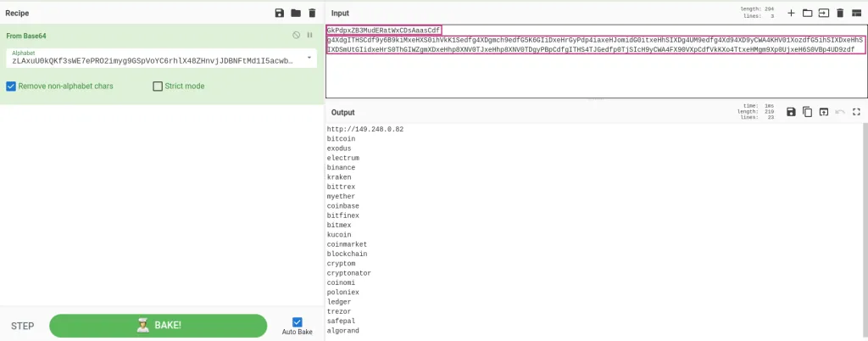Click the 'bitfinex' output line
This screenshot has width=868, height=341.
point(343,215)
